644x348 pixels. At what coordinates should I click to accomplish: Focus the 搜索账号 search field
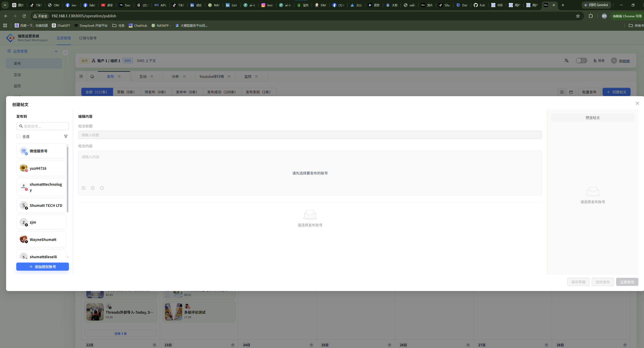coord(42,126)
